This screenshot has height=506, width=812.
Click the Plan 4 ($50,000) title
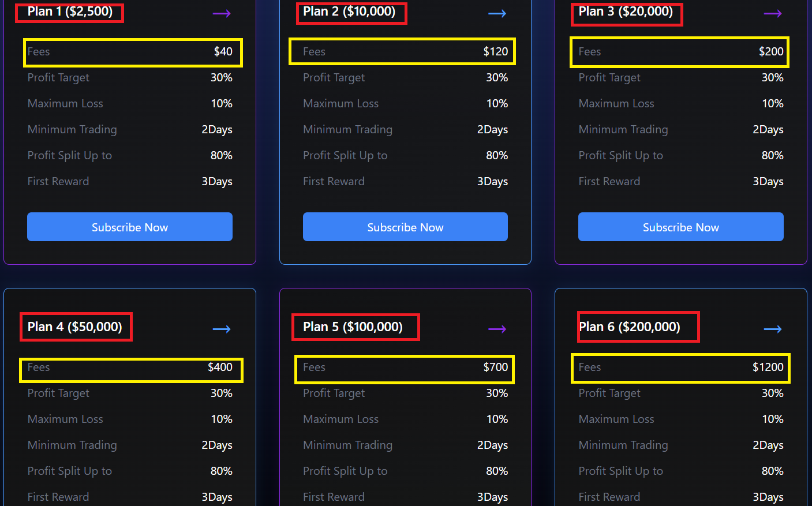75,327
